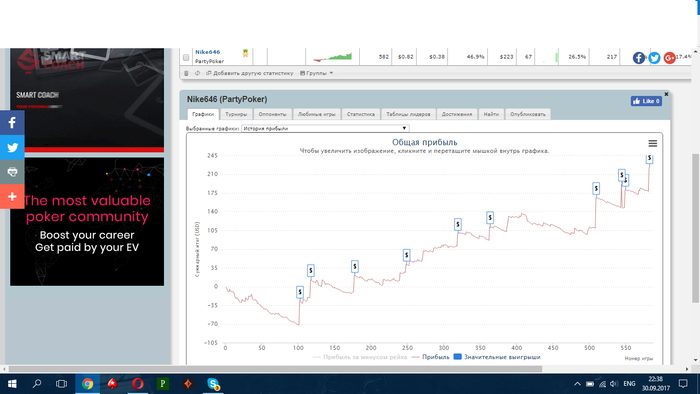This screenshot has height=394, width=700.
Task: Switch to the Любимые игры tab
Action: click(x=317, y=114)
